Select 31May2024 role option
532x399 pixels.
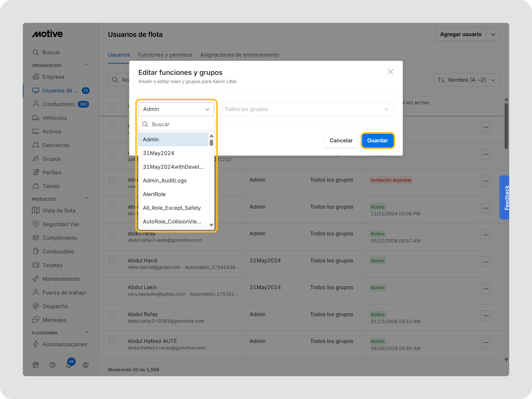(174, 153)
